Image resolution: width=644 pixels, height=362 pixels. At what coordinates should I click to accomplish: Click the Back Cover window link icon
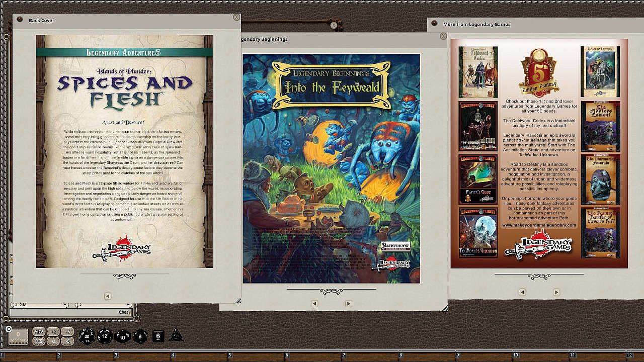point(20,20)
